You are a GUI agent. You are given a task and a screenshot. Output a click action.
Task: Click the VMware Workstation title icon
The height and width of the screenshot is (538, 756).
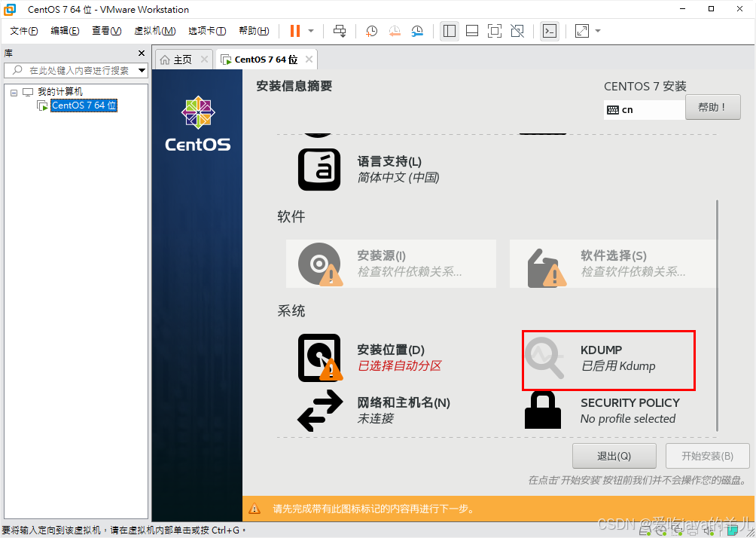[x=10, y=9]
